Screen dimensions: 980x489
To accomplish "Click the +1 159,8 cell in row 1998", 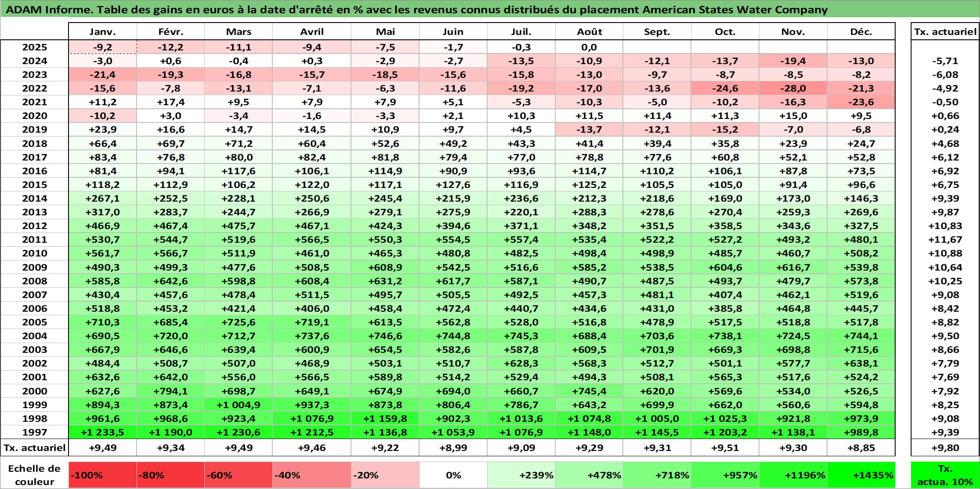I will (385, 419).
